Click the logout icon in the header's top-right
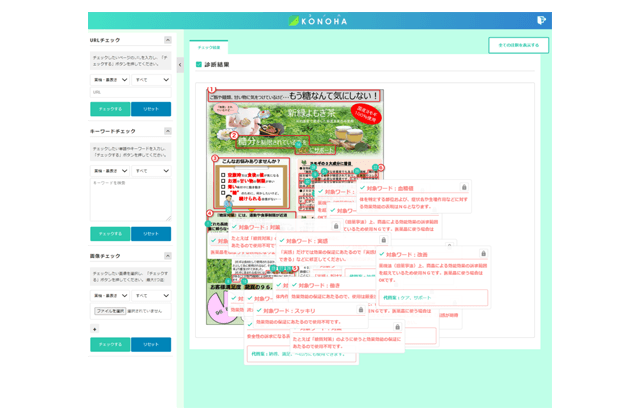The image size is (640, 420). [x=541, y=20]
